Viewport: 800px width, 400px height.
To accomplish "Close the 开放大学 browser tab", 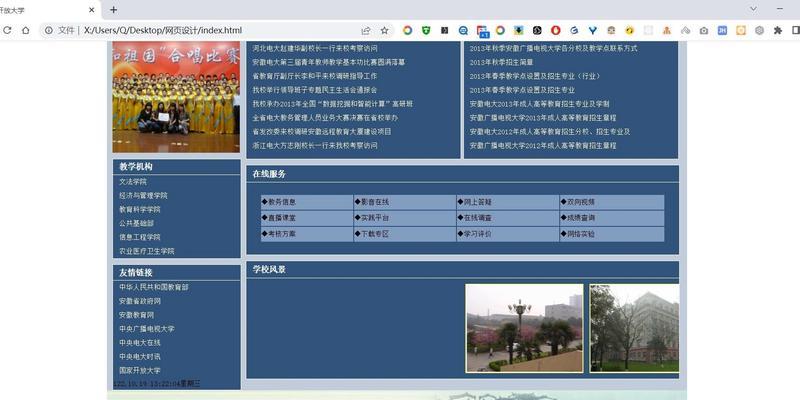I will coord(92,10).
